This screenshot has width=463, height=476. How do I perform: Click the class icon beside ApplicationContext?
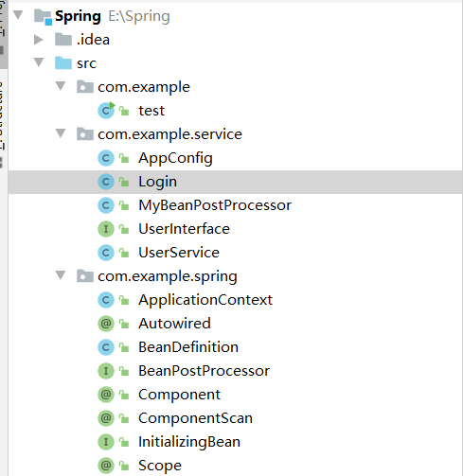click(x=106, y=300)
